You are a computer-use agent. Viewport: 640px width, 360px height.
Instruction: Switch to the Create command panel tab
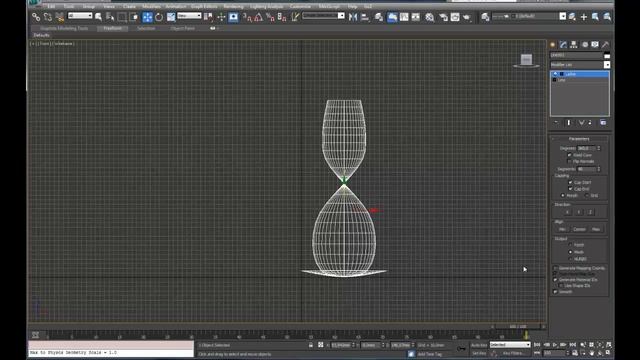pos(553,44)
